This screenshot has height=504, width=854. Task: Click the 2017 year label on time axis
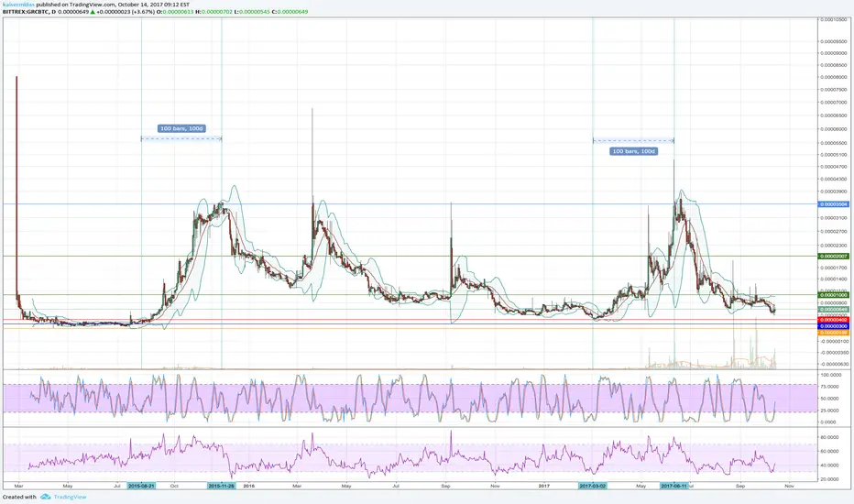tap(543, 486)
